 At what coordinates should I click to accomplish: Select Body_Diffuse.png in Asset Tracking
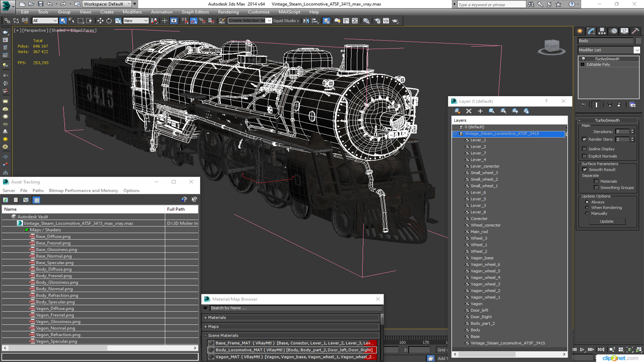tap(54, 269)
